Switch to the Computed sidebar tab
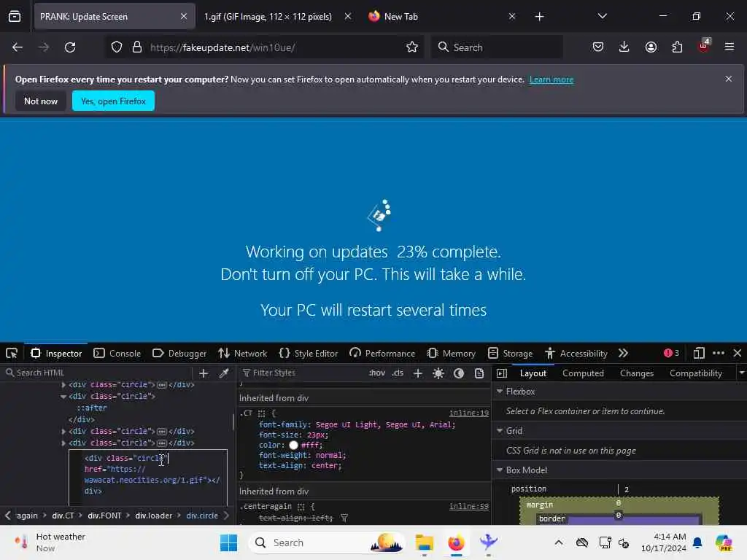The image size is (747, 560). tap(583, 373)
